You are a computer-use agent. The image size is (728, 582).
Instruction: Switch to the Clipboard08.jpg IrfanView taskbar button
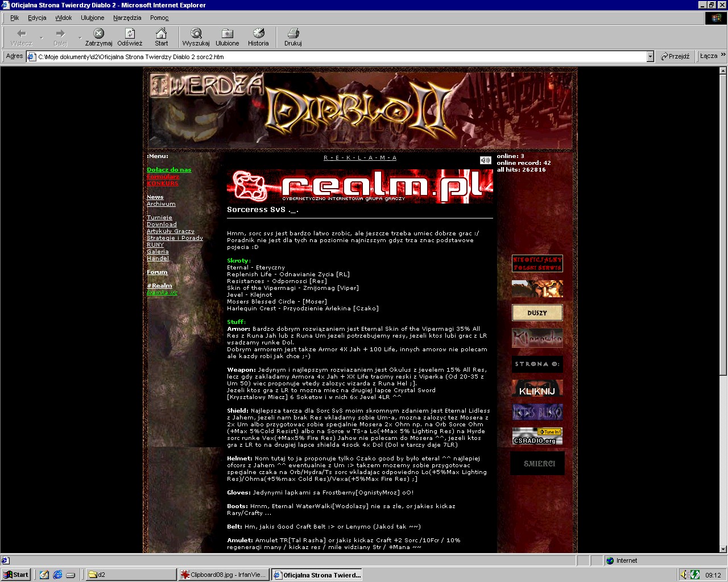point(224,575)
